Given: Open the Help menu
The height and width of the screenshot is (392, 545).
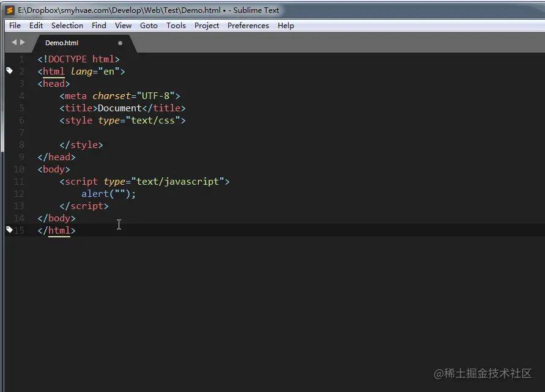Looking at the screenshot, I should point(286,26).
